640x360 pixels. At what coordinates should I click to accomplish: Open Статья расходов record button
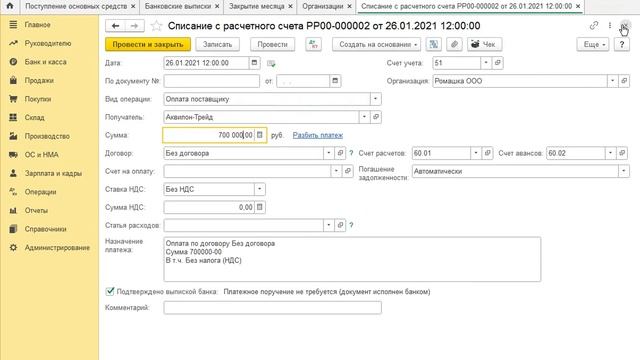click(x=340, y=225)
